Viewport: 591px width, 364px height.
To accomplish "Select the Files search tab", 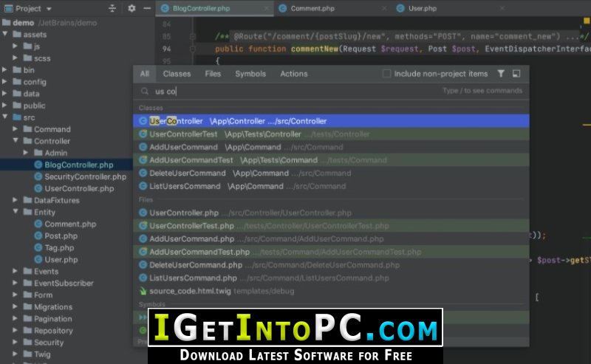I will (213, 74).
